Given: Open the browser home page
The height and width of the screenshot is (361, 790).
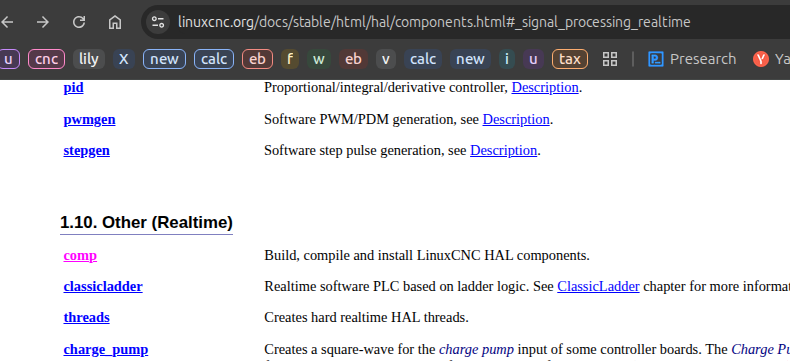Looking at the screenshot, I should [115, 22].
